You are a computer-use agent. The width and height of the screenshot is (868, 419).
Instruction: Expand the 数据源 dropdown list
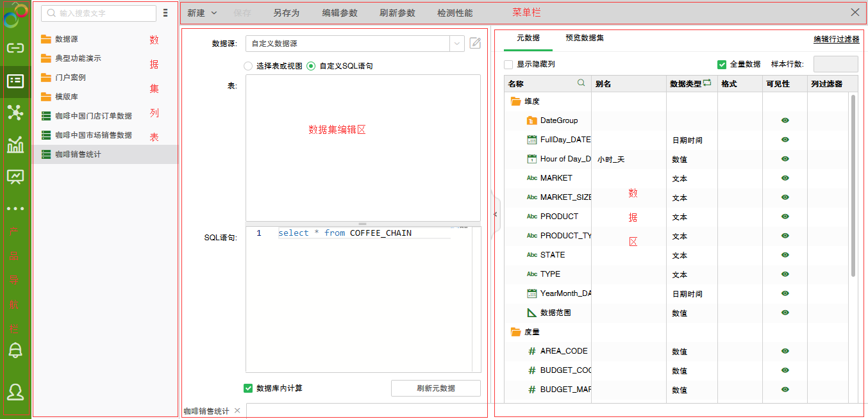coord(456,44)
